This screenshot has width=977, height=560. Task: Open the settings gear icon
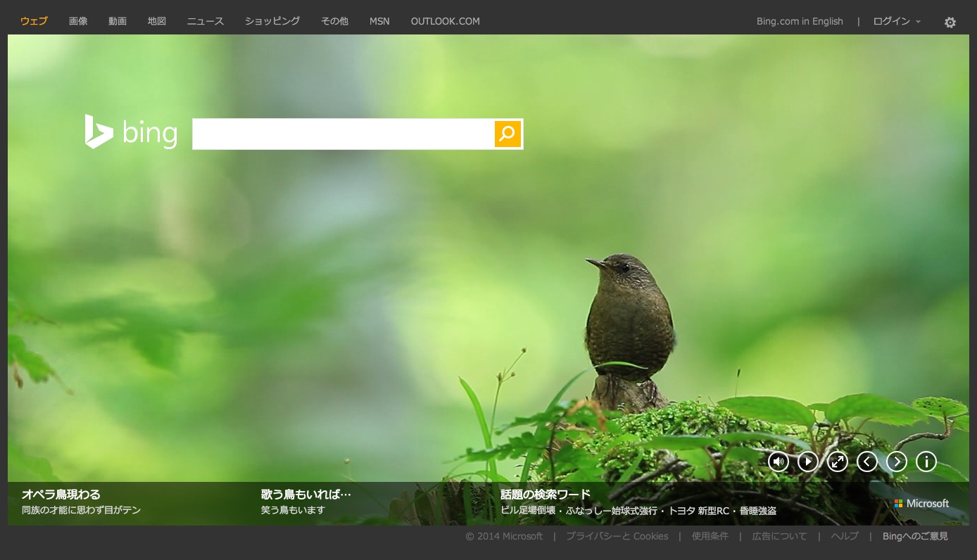click(950, 23)
